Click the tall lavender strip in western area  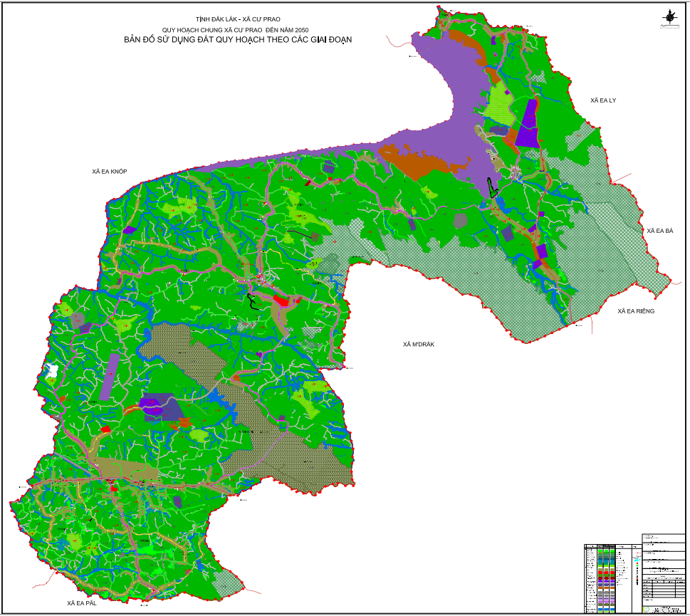click(x=110, y=377)
